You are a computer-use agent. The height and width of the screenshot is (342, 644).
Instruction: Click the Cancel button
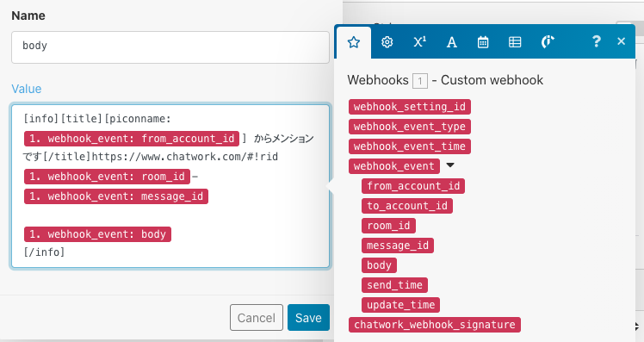[257, 317]
